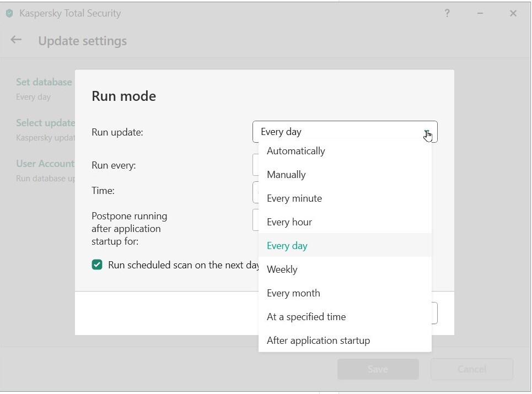Open the help question mark icon
This screenshot has height=394, width=532.
tap(447, 13)
